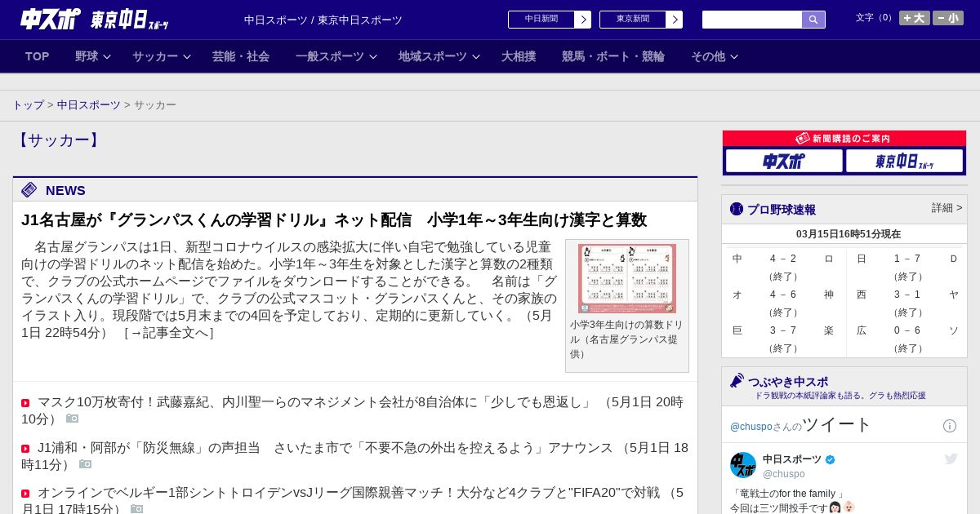Increase text size with ＋大 button
This screenshot has height=514, width=980.
point(915,18)
